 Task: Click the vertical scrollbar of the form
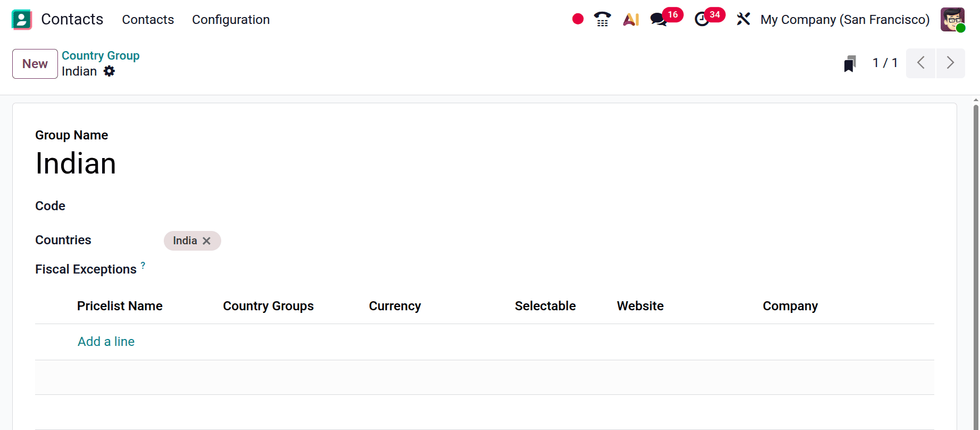[x=976, y=266]
